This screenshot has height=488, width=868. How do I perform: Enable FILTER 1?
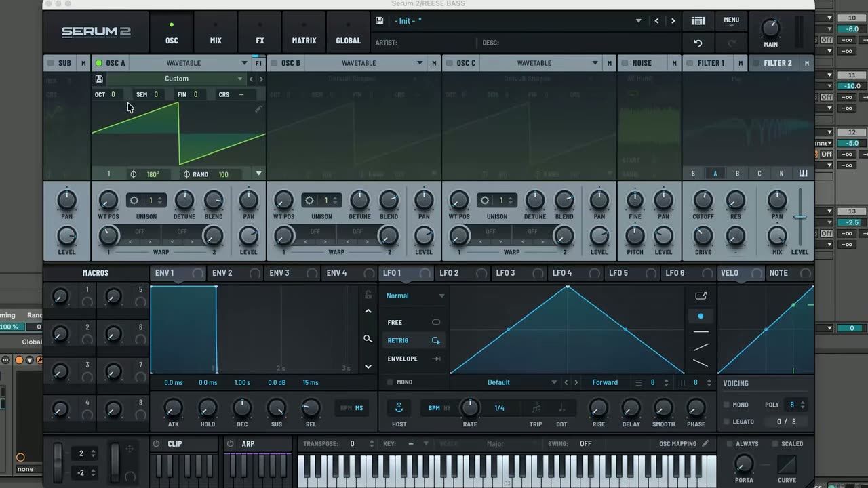click(690, 63)
